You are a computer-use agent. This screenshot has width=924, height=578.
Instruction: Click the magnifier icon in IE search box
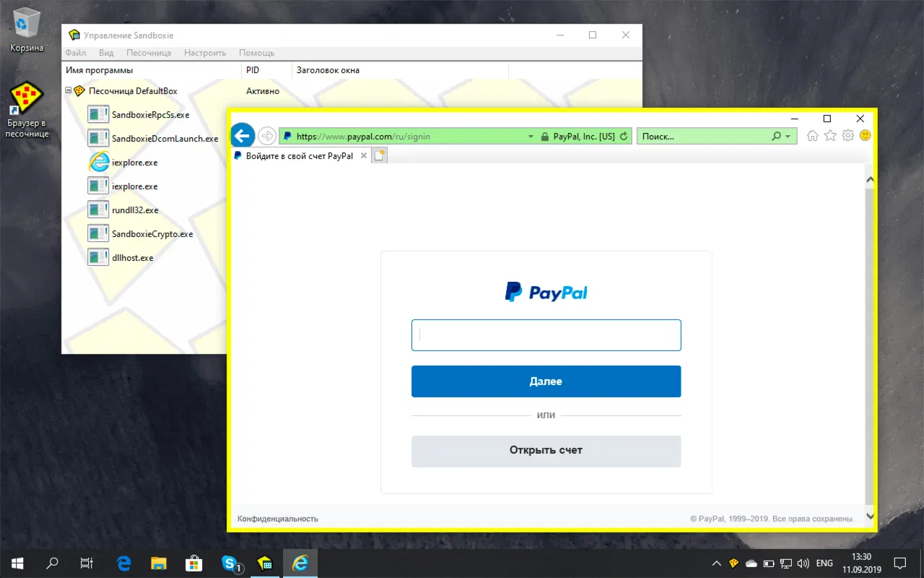point(776,136)
